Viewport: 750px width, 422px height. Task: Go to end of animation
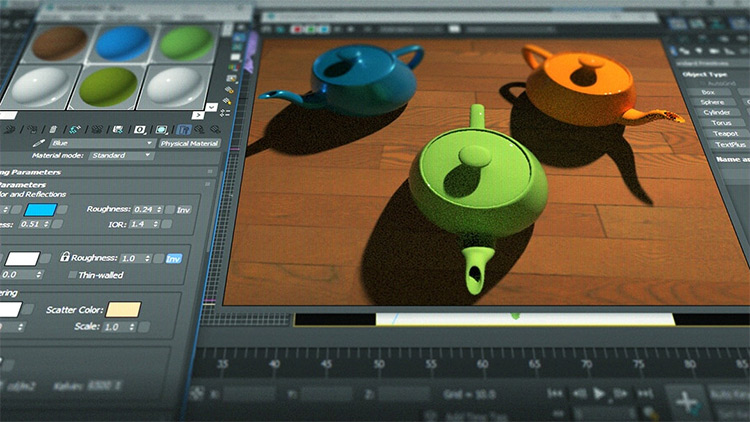(x=645, y=393)
